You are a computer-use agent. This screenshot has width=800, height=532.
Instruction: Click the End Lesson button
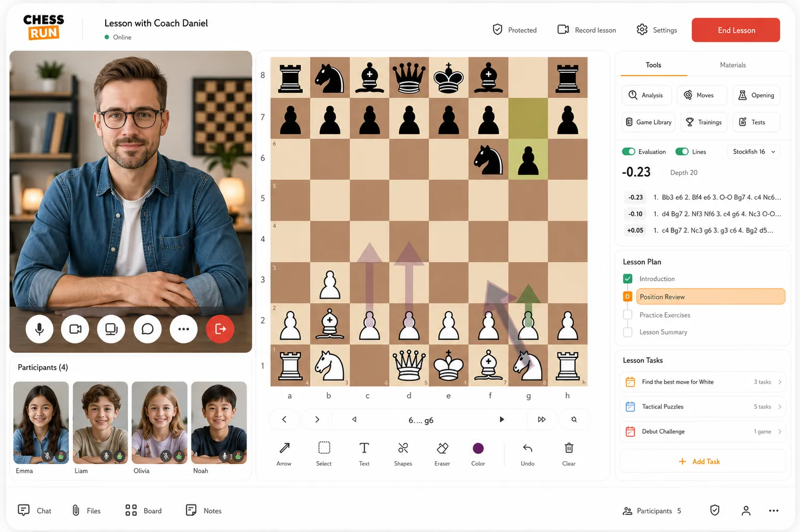tap(736, 30)
